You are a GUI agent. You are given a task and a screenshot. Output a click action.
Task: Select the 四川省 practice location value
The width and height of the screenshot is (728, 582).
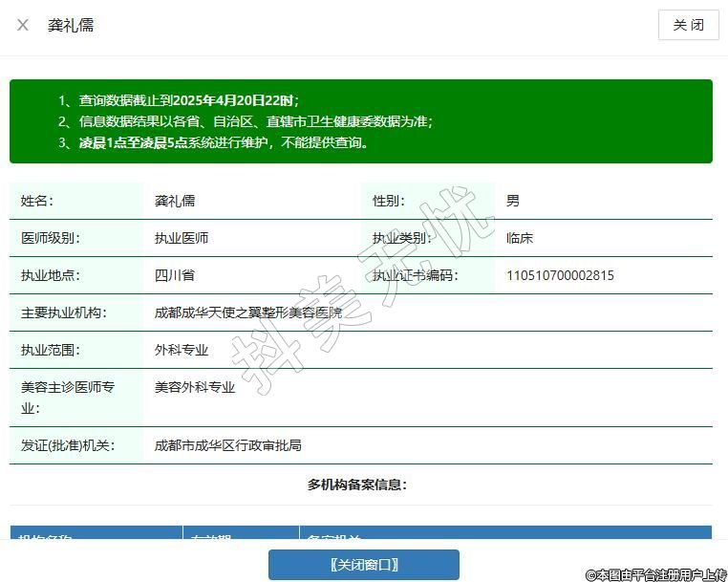coord(175,275)
